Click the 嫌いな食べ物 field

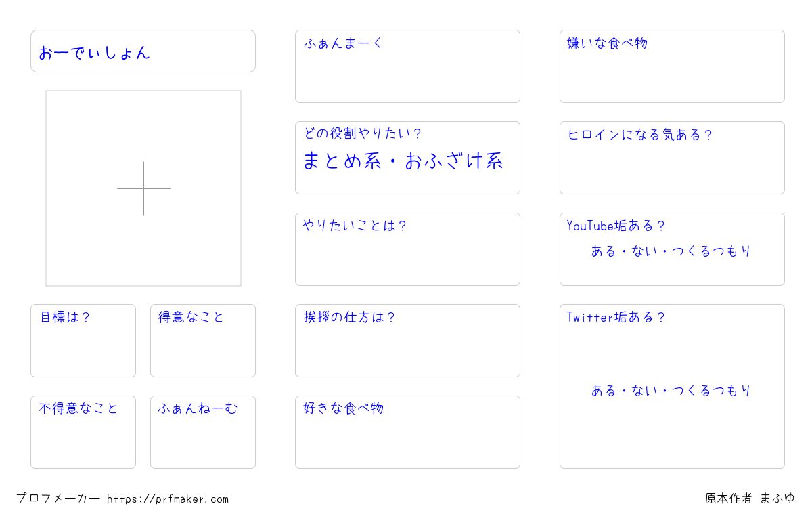672,66
